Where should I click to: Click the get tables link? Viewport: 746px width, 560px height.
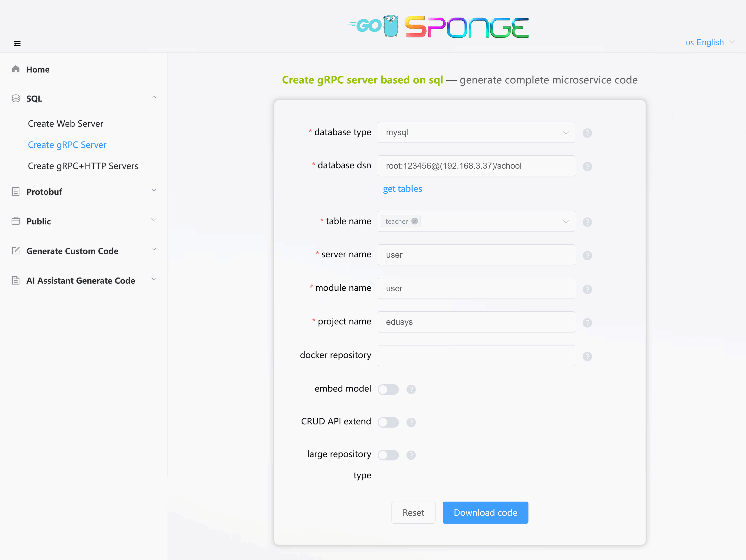pos(402,189)
